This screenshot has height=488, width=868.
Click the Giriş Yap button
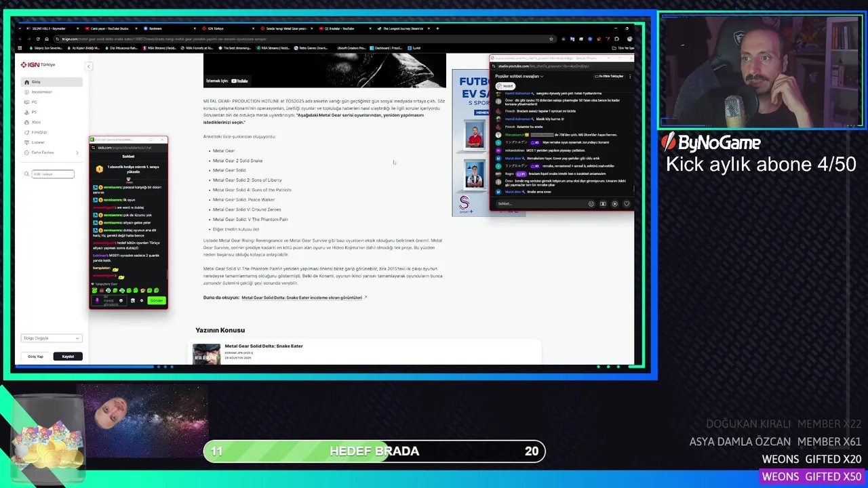point(35,357)
